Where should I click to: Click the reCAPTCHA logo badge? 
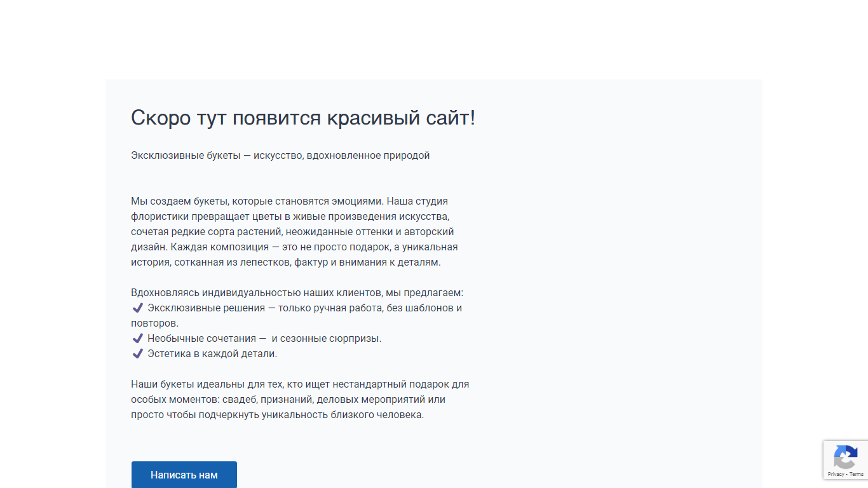(x=846, y=457)
